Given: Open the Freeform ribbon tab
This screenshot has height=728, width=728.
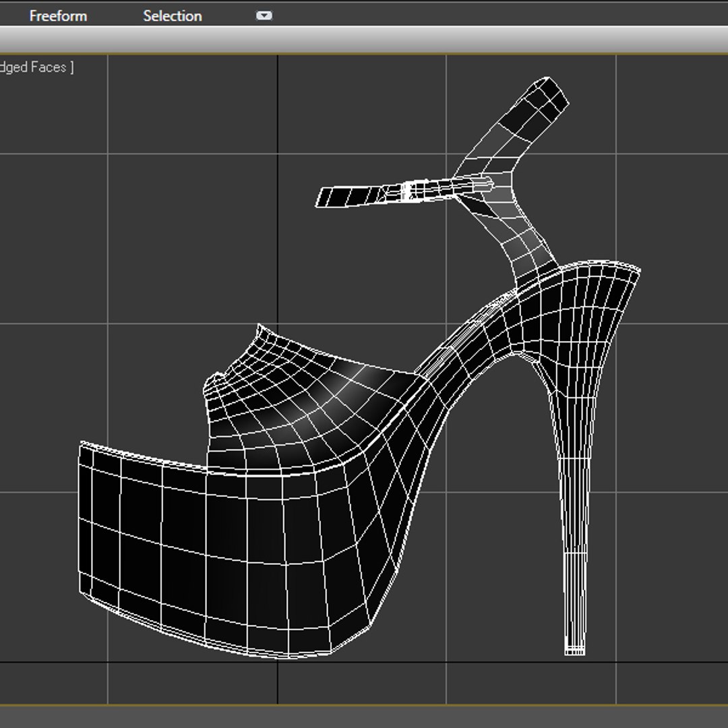Looking at the screenshot, I should [x=58, y=16].
